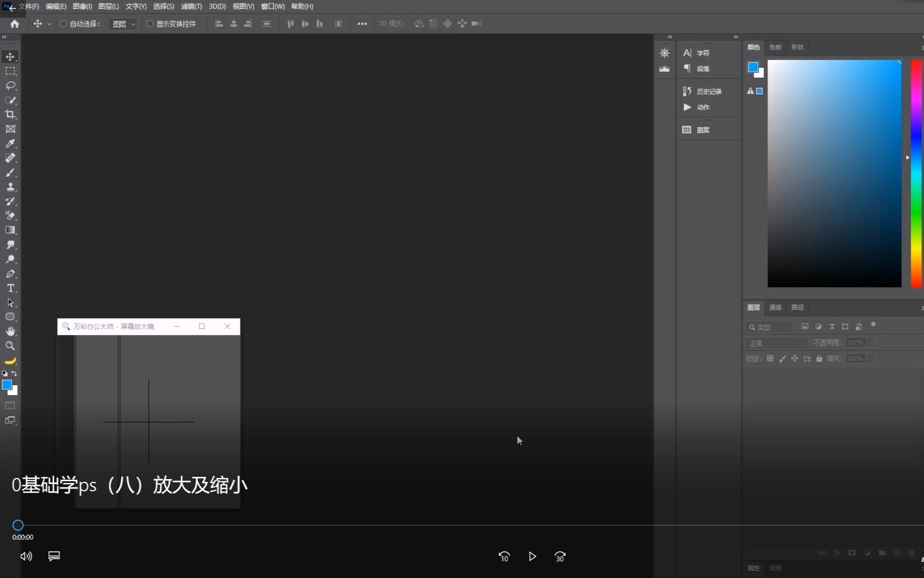Select the Dodge tool
The height and width of the screenshot is (578, 924).
10,259
